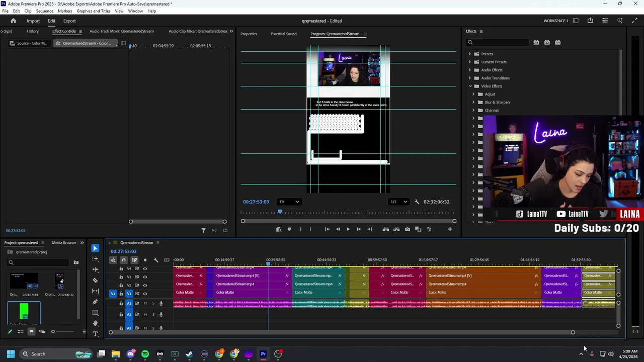Screen dimensions: 644x362
Task: Switch to the History tab
Action: 33,31
